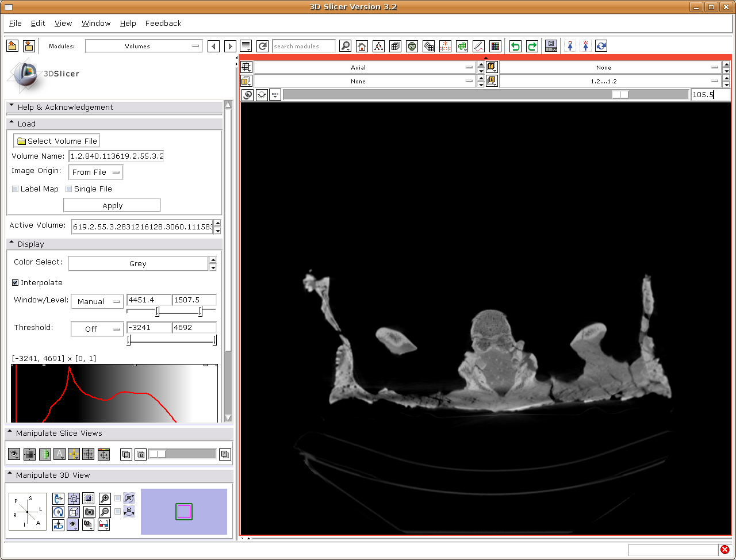This screenshot has height=560, width=736.
Task: Go to the previous module with left arrow
Action: pyautogui.click(x=213, y=46)
